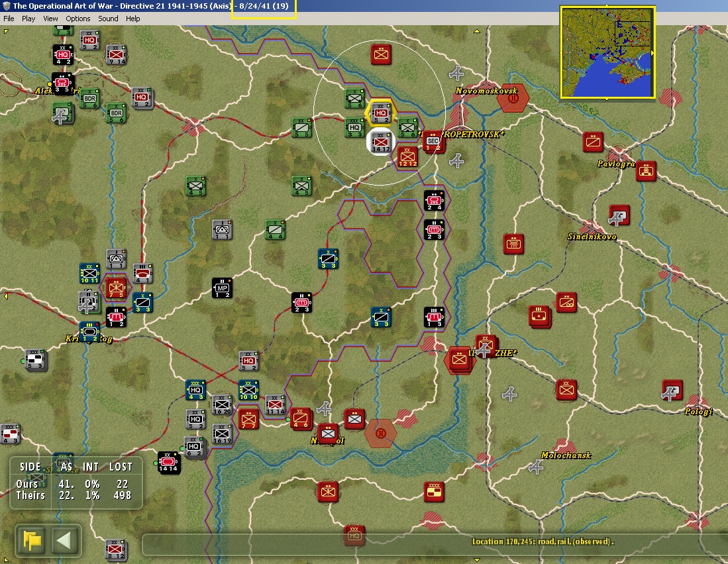Click the bottom-left corner scroll arrow
This screenshot has height=564, width=728.
pos(5,559)
